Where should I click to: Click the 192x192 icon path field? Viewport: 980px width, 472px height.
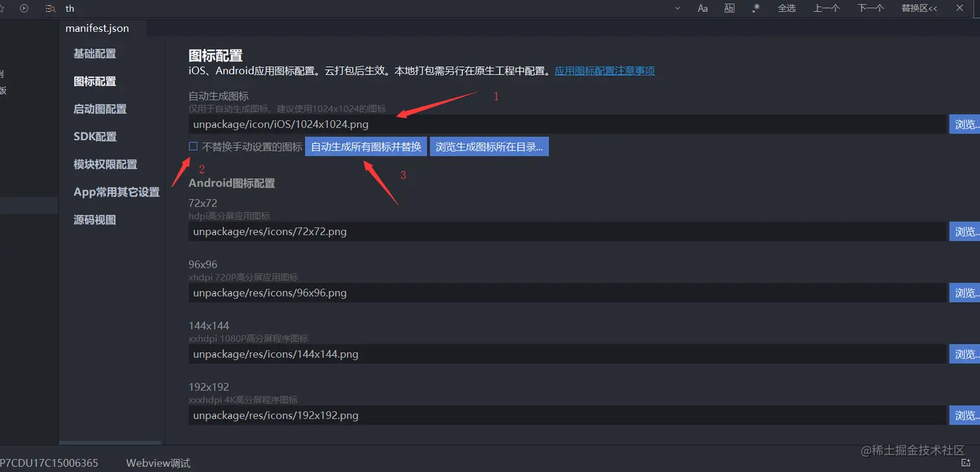pos(567,415)
